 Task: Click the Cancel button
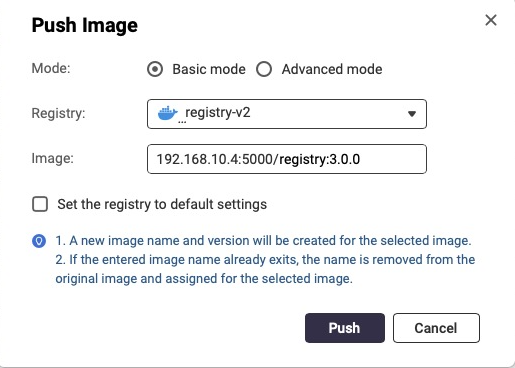click(x=436, y=328)
